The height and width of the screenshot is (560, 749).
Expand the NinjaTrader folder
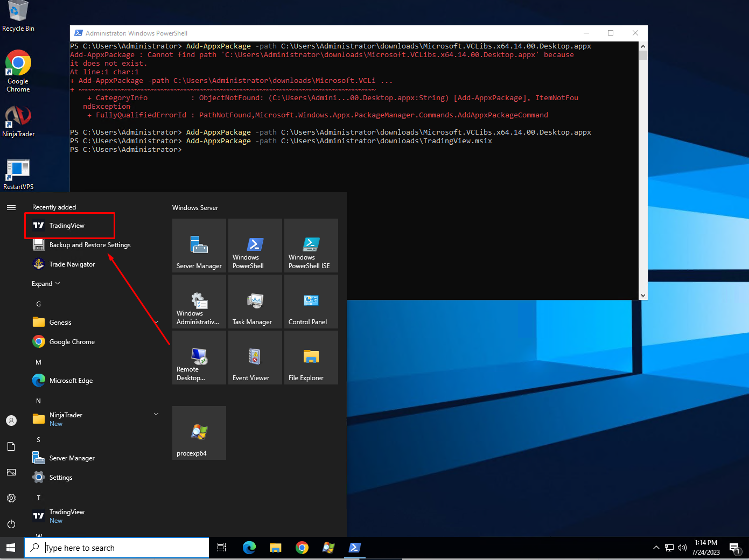(x=156, y=414)
